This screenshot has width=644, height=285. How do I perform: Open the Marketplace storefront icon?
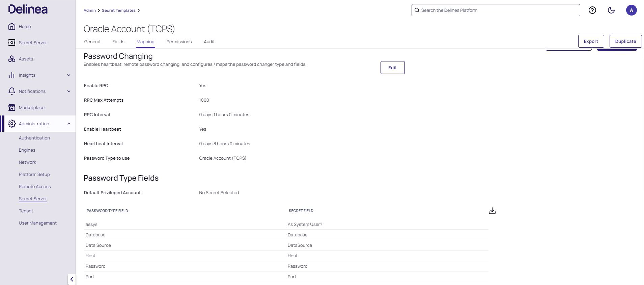12,107
